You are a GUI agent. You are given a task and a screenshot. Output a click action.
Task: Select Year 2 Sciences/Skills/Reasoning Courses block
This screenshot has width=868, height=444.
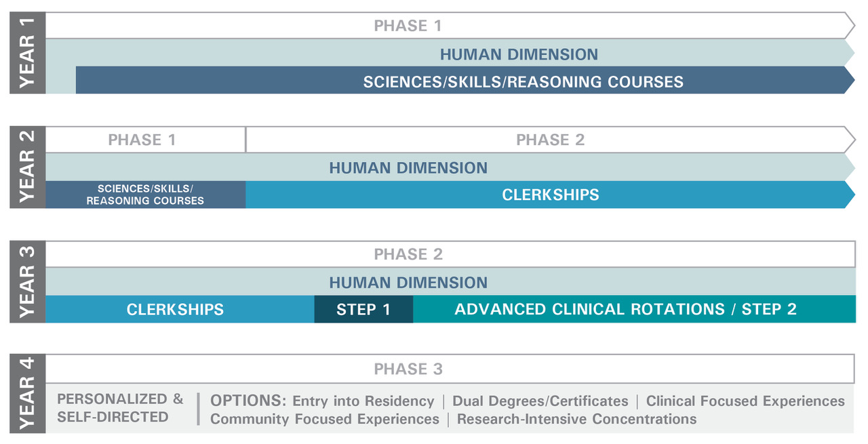pyautogui.click(x=145, y=195)
